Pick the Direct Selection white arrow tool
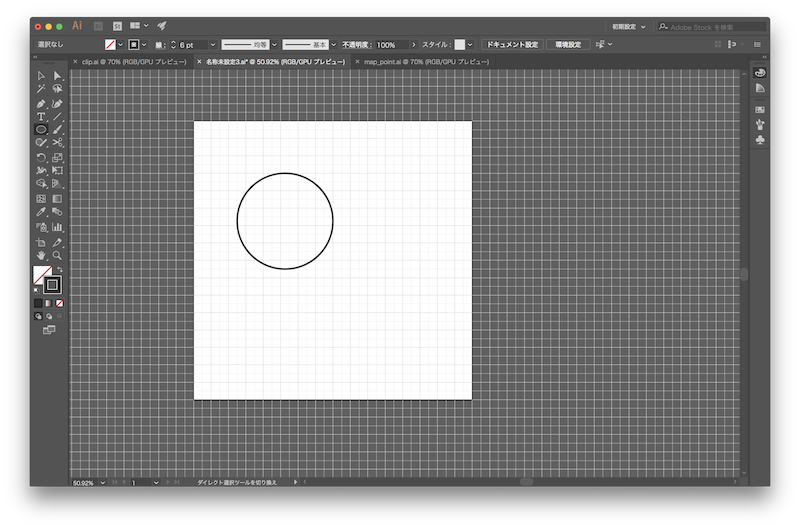Viewport: 800px width, 529px height. [x=57, y=76]
